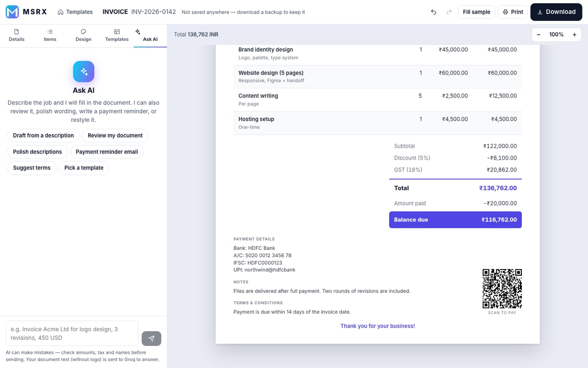Print the invoice
Image resolution: width=588 pixels, height=368 pixels.
click(x=513, y=12)
